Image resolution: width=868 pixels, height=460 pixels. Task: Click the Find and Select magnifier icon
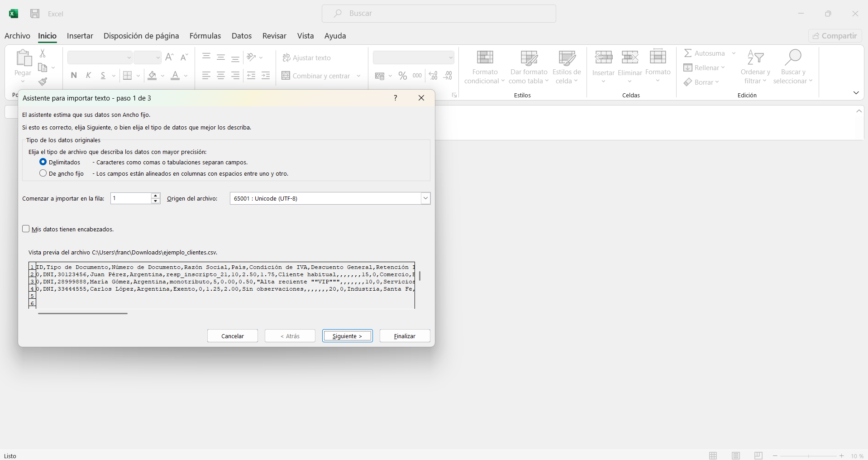(793, 58)
